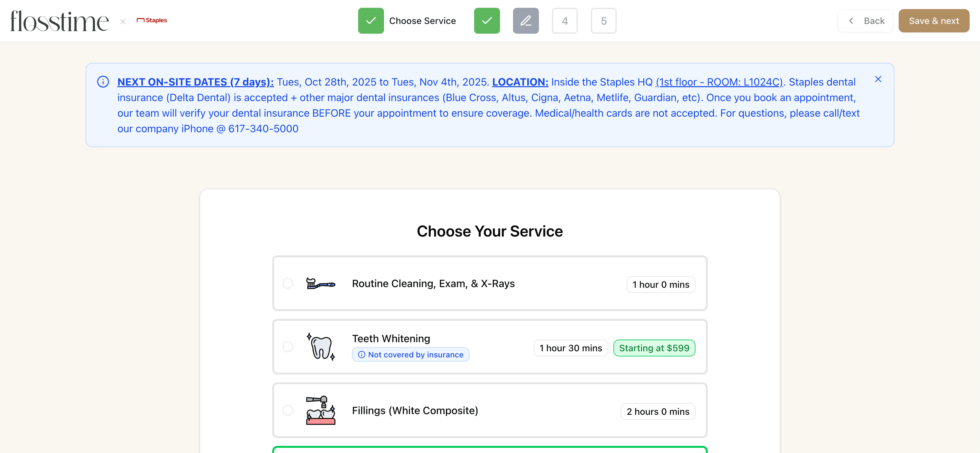Click the Not covered by insurance badge

(411, 354)
